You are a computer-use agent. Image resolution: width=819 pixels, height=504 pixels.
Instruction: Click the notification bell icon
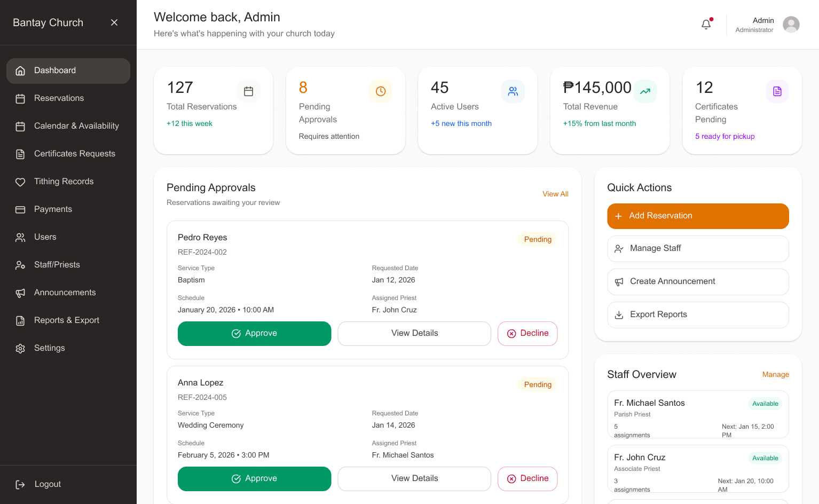click(706, 25)
